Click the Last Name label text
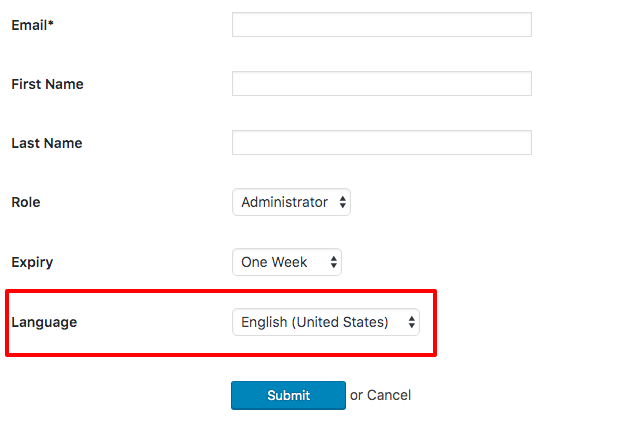This screenshot has width=630, height=433. (x=47, y=143)
